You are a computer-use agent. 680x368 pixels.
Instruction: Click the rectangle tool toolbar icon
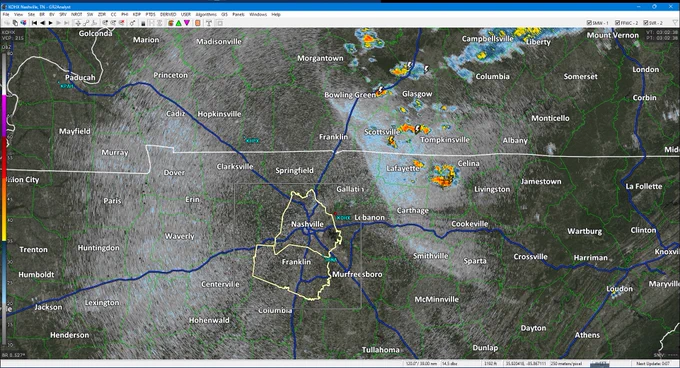point(220,23)
